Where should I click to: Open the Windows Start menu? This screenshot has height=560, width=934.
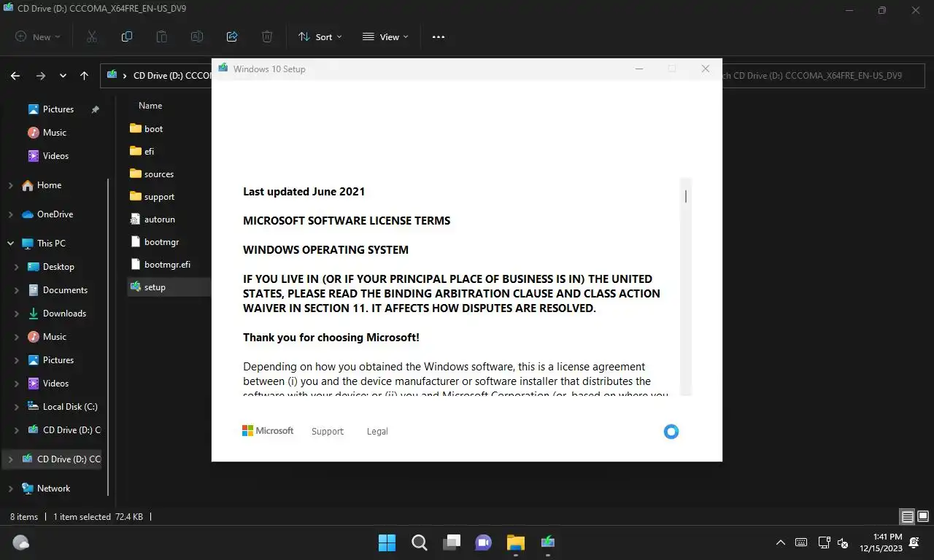pyautogui.click(x=387, y=542)
